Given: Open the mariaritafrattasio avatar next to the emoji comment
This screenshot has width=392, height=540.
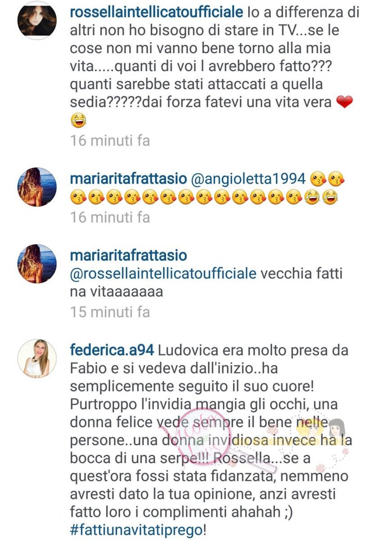Looking at the screenshot, I should [37, 187].
